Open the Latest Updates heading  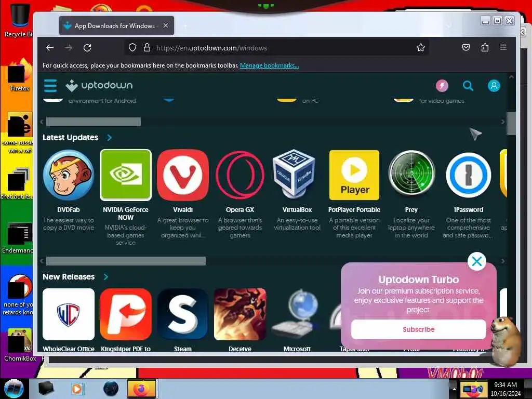pyautogui.click(x=70, y=137)
